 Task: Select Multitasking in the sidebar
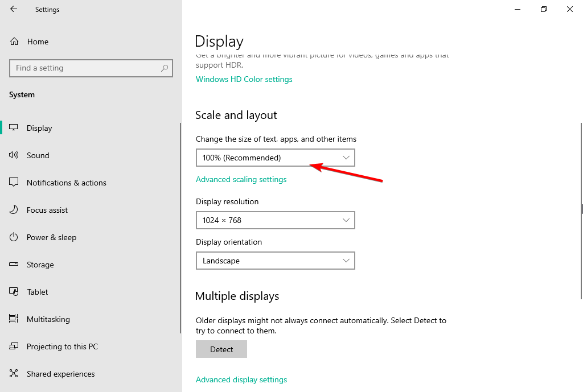pyautogui.click(x=48, y=319)
